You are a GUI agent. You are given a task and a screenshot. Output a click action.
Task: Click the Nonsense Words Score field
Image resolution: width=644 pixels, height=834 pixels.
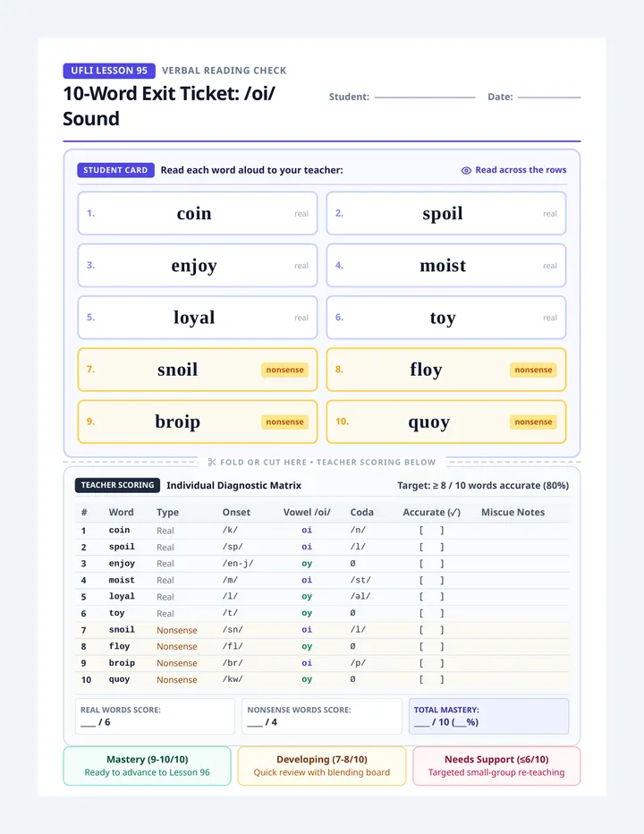coord(322,717)
